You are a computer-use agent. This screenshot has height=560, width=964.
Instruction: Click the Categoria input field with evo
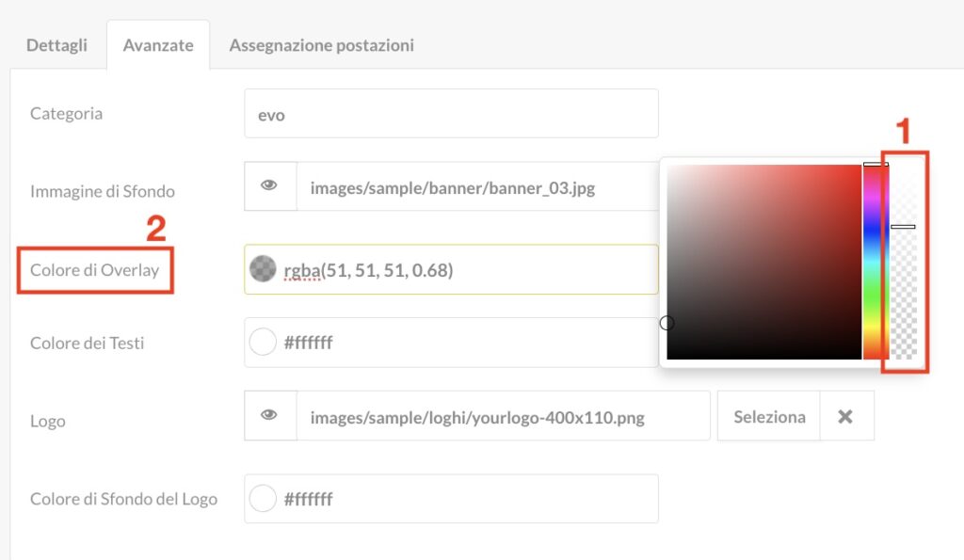pyautogui.click(x=451, y=114)
